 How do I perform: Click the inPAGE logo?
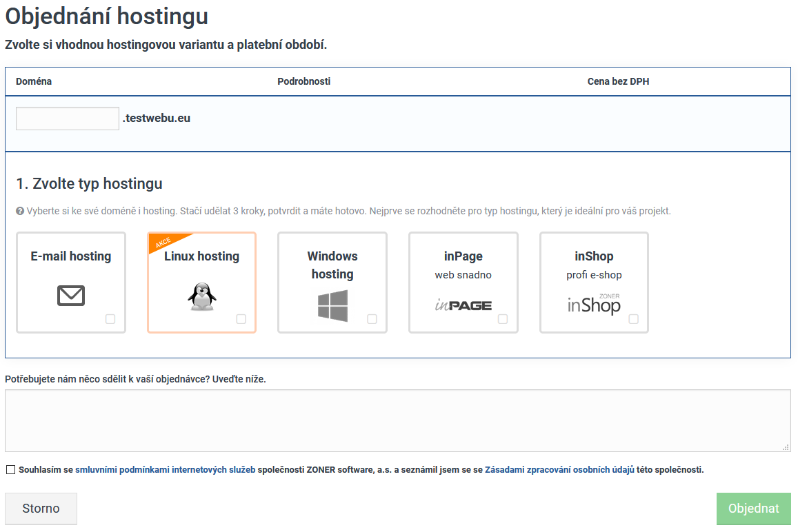tap(463, 304)
